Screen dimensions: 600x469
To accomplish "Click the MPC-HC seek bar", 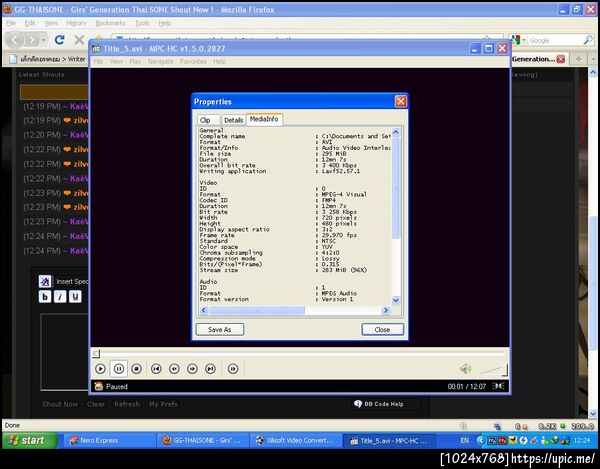I will coord(300,353).
